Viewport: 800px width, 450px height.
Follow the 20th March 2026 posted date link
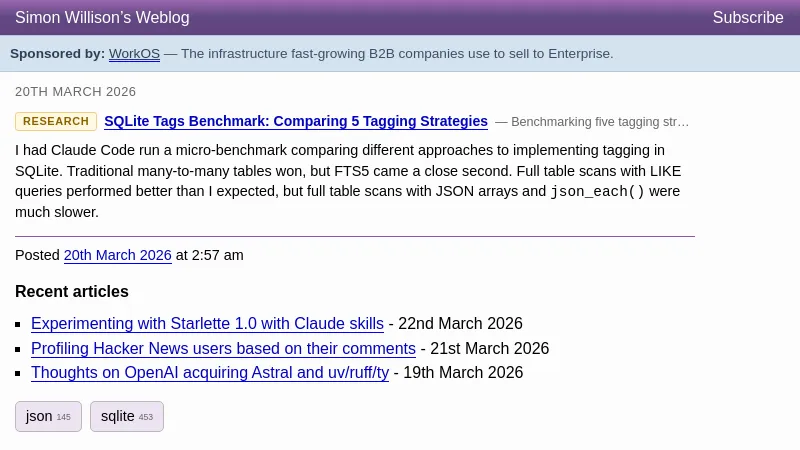point(118,255)
